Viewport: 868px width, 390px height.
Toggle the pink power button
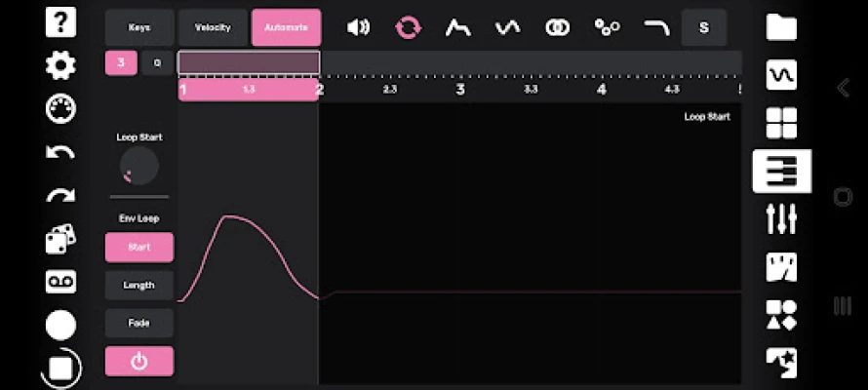pos(138,361)
